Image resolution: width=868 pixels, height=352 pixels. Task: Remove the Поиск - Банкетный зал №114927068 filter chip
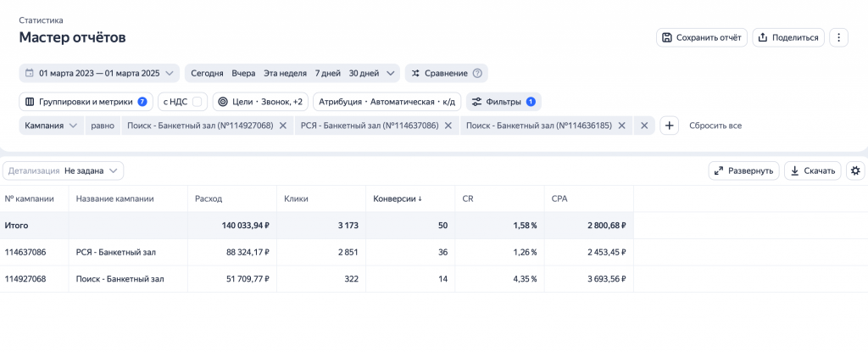[x=282, y=126]
